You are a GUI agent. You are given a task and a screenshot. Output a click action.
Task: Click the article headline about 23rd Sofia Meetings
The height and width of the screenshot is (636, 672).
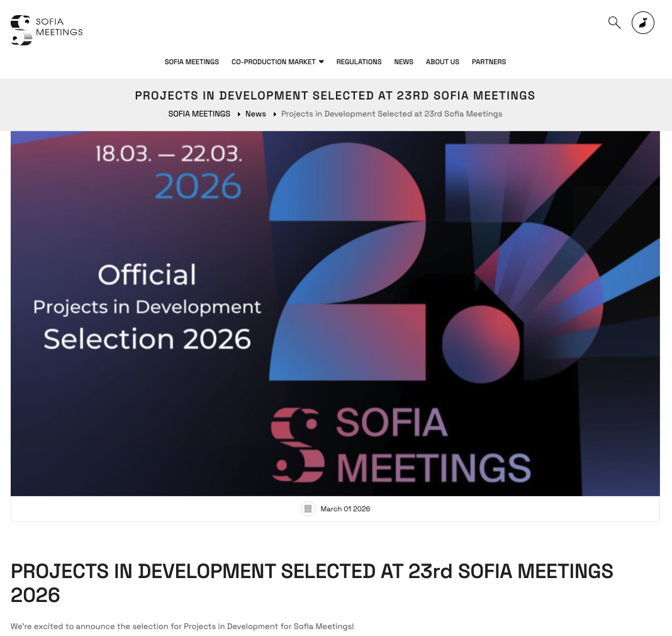tap(312, 583)
